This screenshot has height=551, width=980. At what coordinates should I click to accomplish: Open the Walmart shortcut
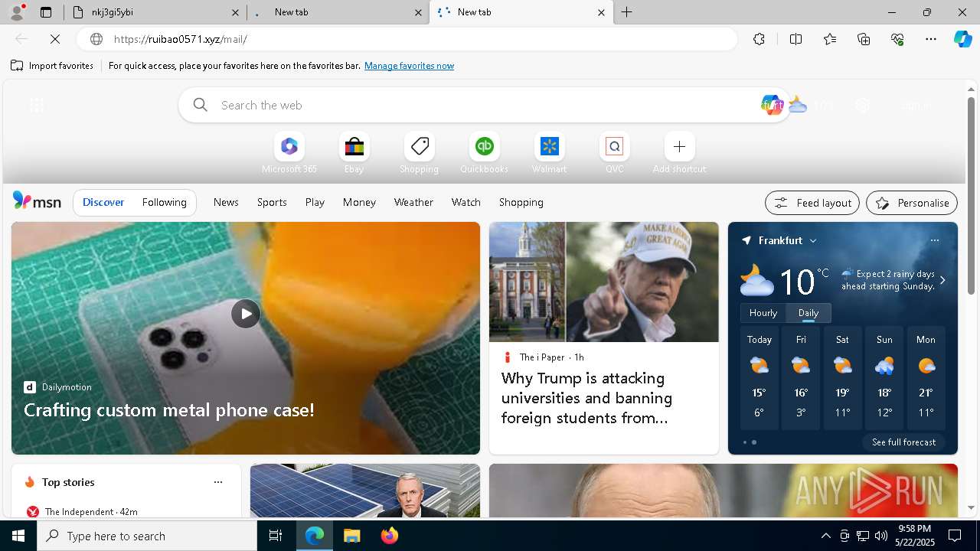pos(549,153)
